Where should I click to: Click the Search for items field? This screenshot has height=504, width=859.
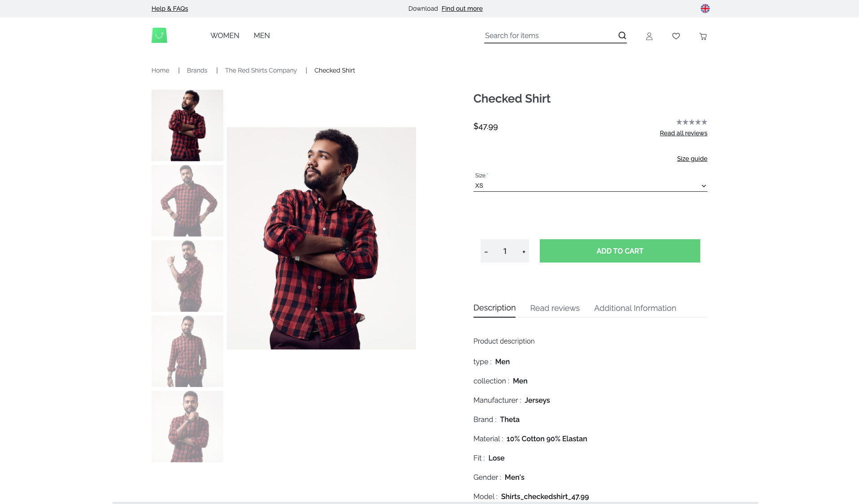[551, 35]
